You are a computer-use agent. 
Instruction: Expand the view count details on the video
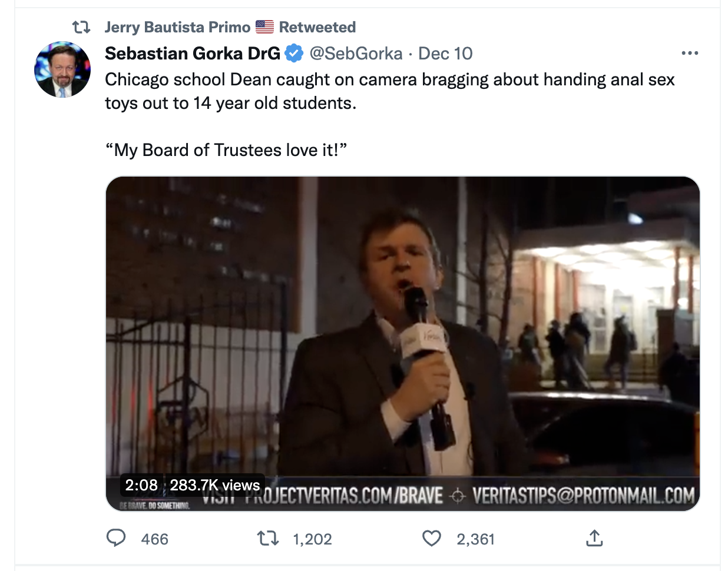click(214, 486)
